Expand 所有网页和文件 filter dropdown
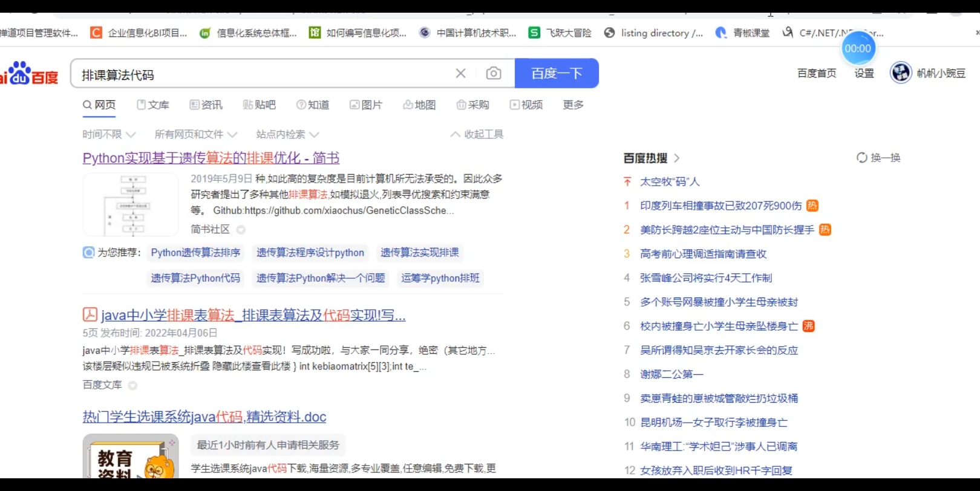980x491 pixels. click(195, 134)
